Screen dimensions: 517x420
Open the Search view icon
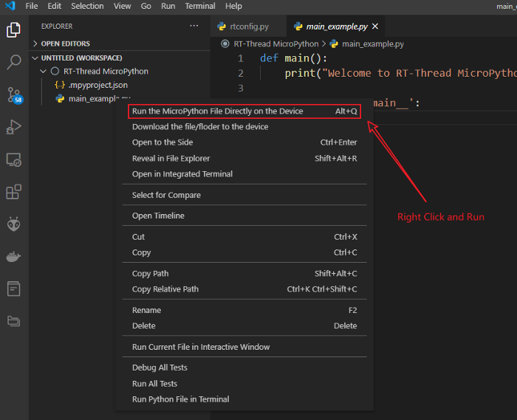coord(13,62)
